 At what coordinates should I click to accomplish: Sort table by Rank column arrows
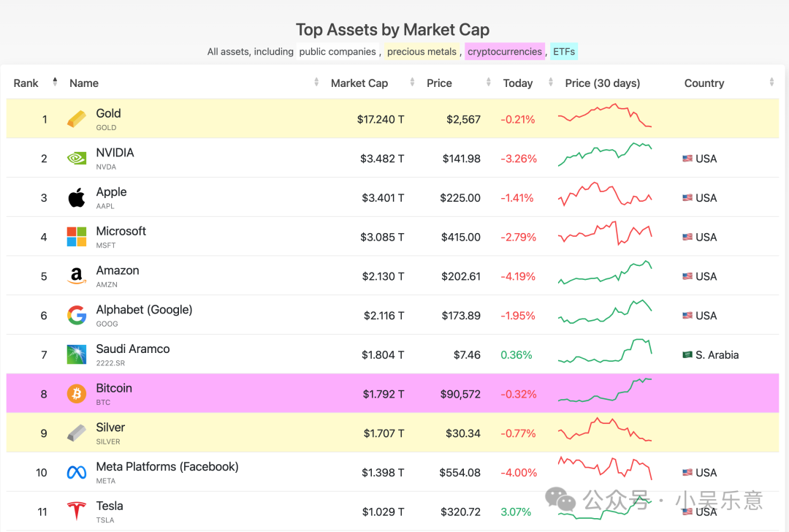55,82
